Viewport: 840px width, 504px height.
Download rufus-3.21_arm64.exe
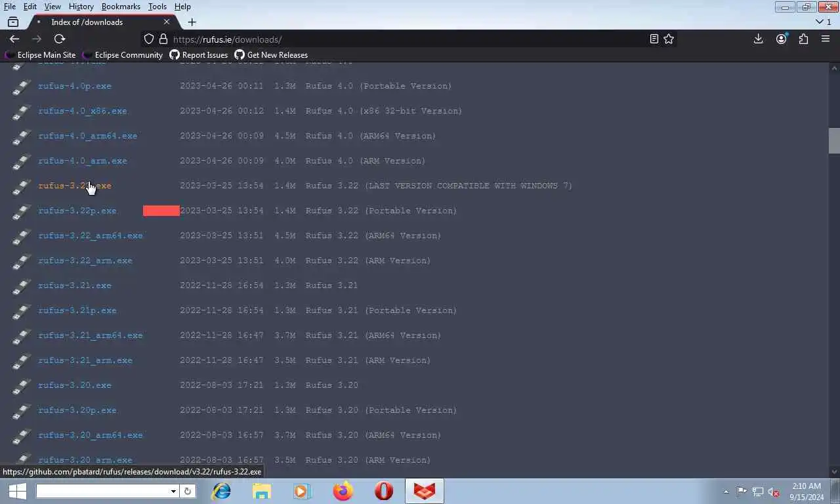coord(91,335)
